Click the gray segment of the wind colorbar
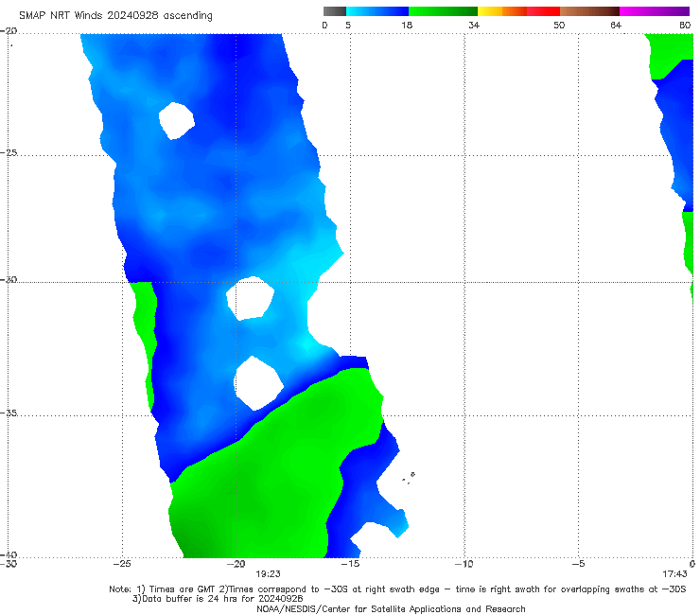This screenshot has width=700, height=615. click(x=334, y=11)
